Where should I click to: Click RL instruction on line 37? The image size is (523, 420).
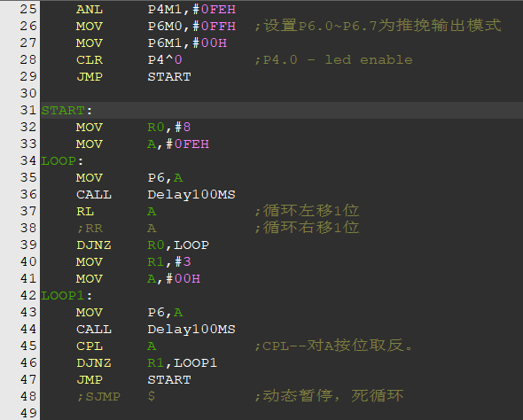click(85, 212)
